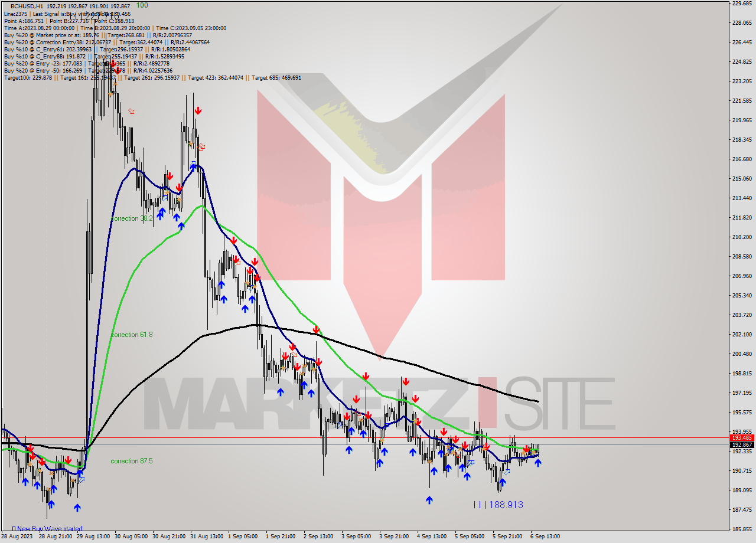Click the '30 Aug 05:00' time axis label

(131, 537)
